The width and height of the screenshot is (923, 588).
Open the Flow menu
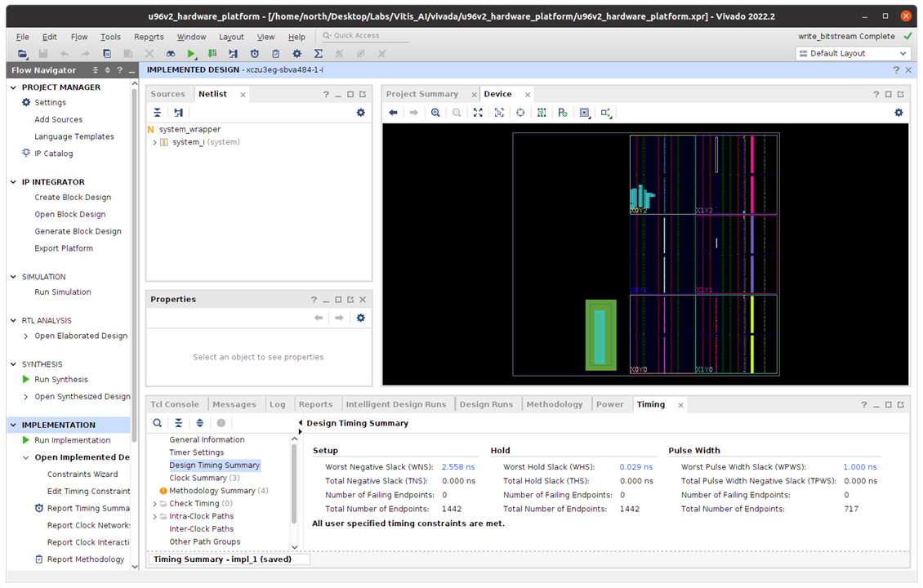coord(79,37)
